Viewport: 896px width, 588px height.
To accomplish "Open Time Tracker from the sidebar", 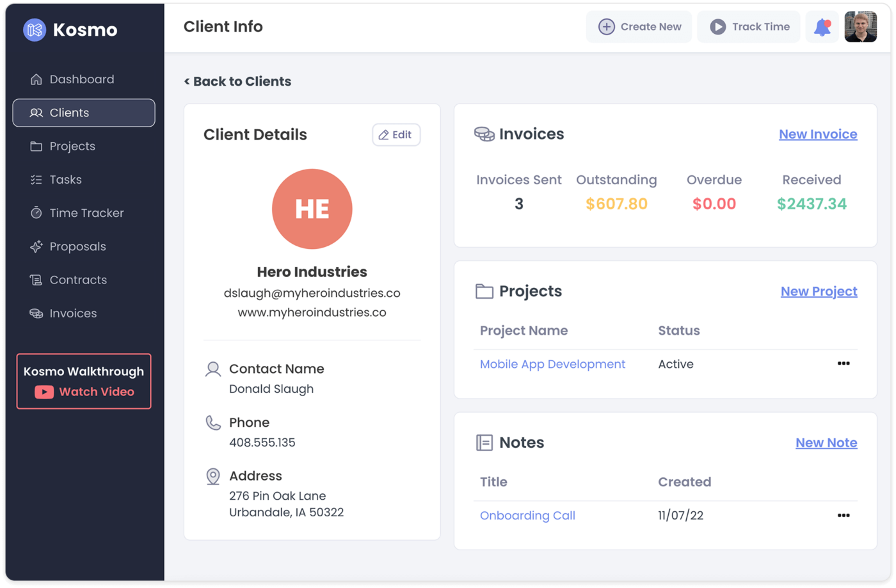I will coord(86,213).
